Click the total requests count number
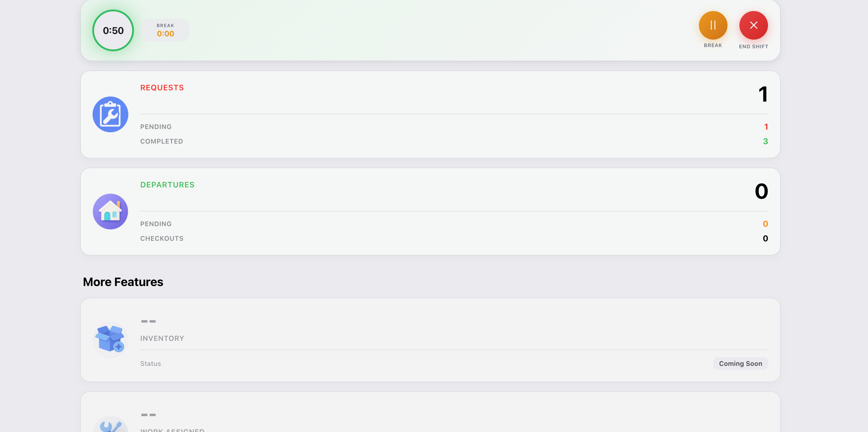The height and width of the screenshot is (432, 868). tap(763, 94)
